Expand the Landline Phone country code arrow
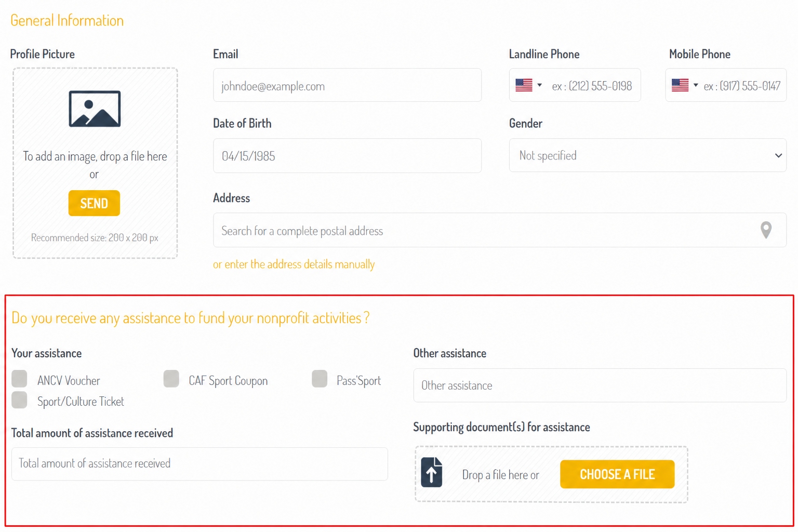 tap(539, 85)
